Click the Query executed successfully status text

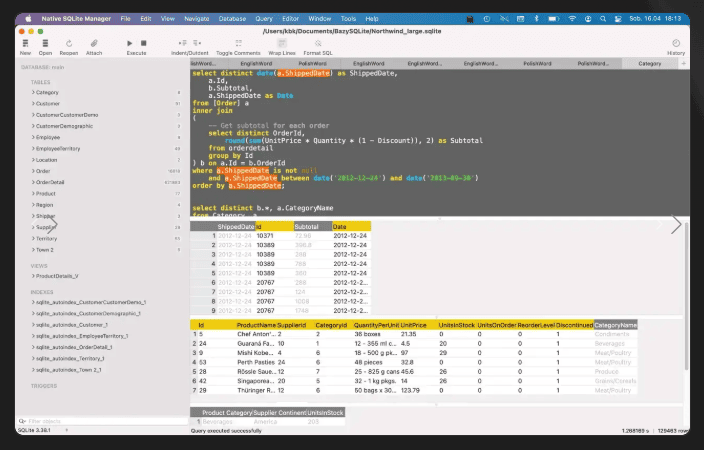click(226, 431)
